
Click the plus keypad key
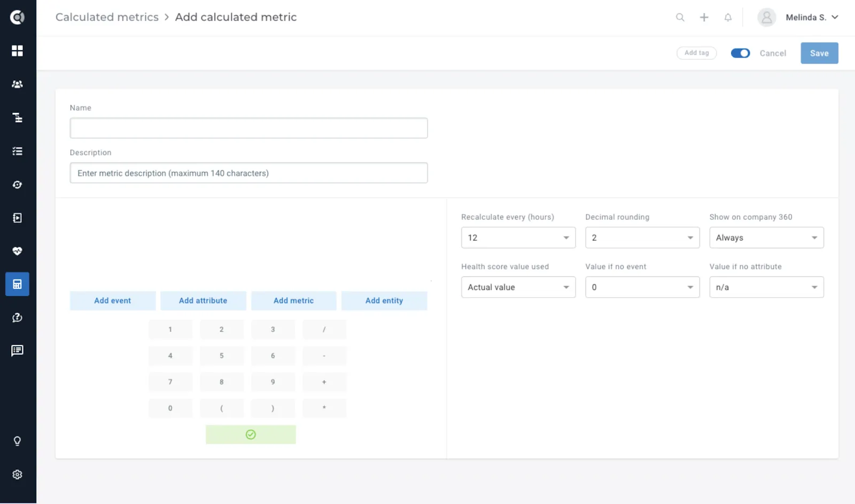tap(324, 382)
